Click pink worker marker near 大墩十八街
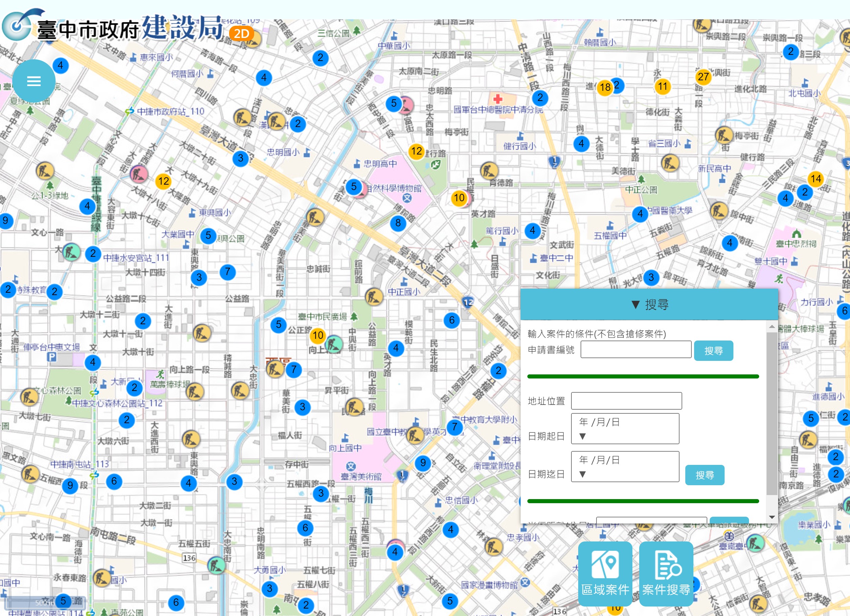Screen dimensions: 850x616 click(139, 173)
